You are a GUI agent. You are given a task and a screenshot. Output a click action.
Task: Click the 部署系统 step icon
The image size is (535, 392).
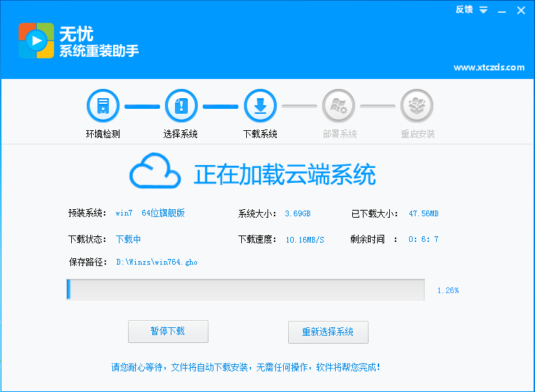[339, 107]
